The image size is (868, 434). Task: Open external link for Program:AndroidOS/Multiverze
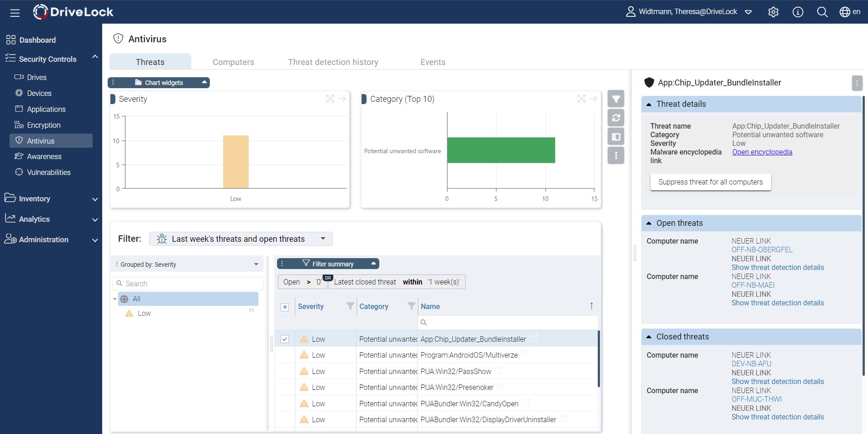pyautogui.click(x=525, y=354)
